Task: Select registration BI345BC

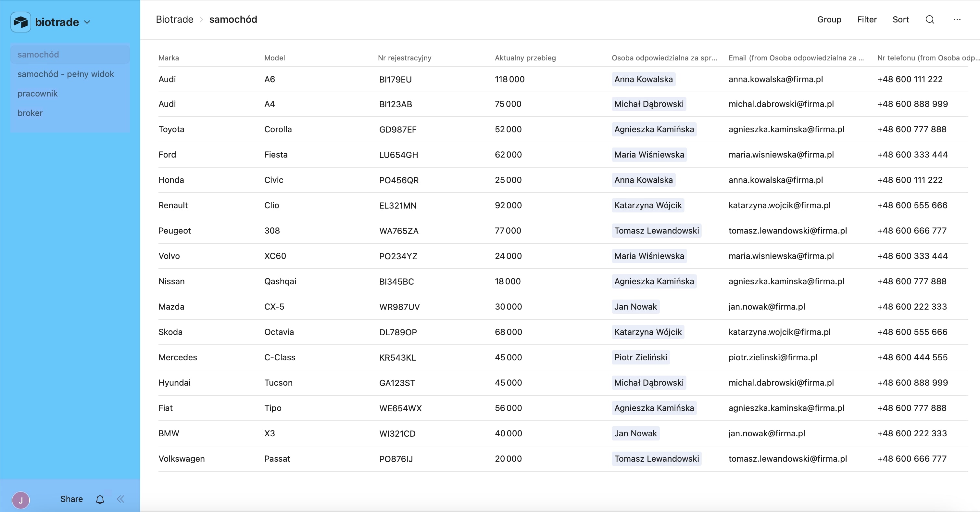Action: coord(396,281)
